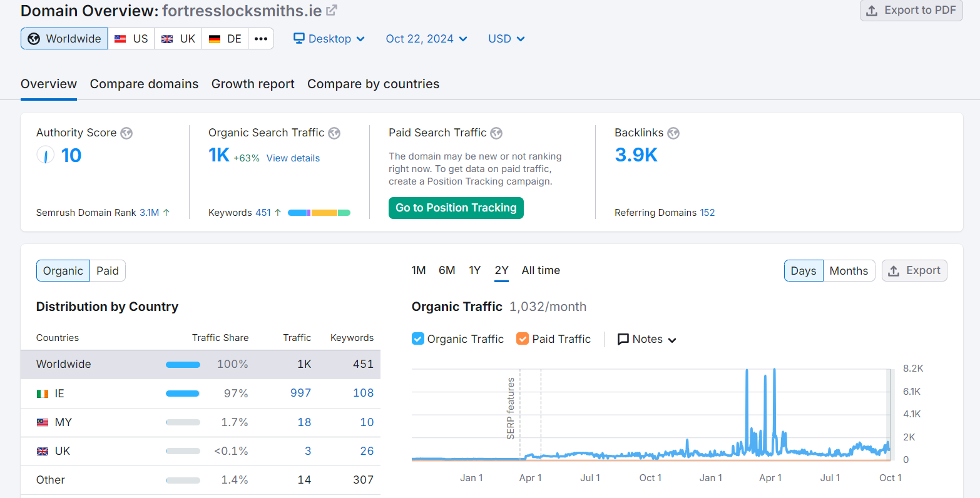The height and width of the screenshot is (498, 980).
Task: Select the 1M time range
Action: (x=419, y=270)
